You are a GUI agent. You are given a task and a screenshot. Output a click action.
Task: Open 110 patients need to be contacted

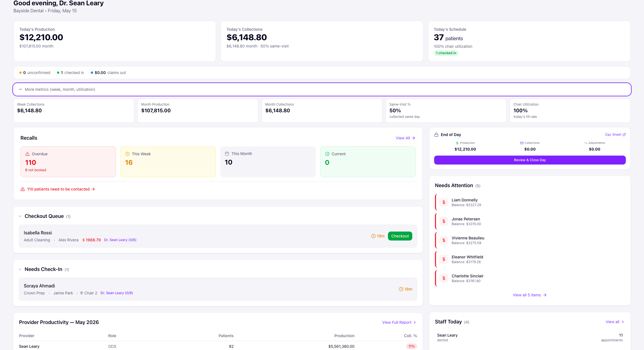click(x=58, y=189)
